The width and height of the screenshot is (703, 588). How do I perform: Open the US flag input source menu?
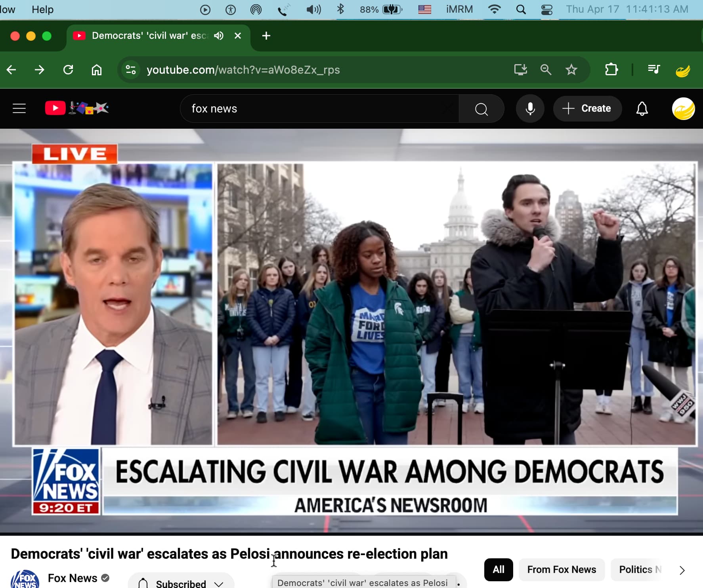pyautogui.click(x=424, y=10)
